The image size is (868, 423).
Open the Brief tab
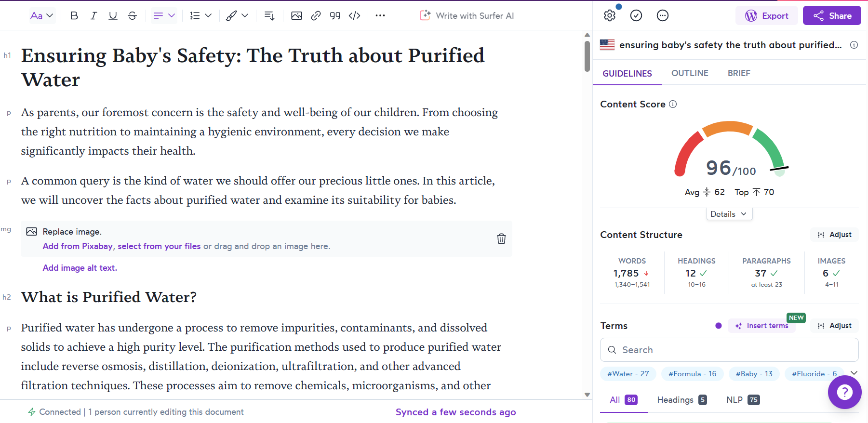click(739, 73)
